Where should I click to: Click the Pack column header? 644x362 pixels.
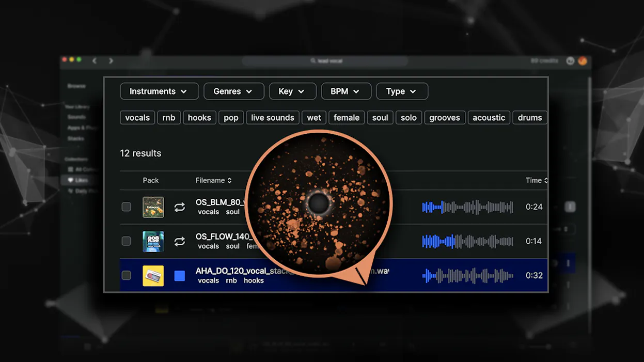pyautogui.click(x=151, y=180)
